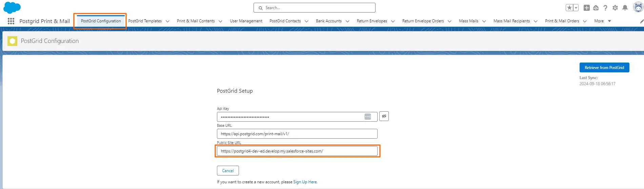This screenshot has height=189, width=644.
Task: Click the Salesforce cloud logo
Action: (x=12, y=7)
